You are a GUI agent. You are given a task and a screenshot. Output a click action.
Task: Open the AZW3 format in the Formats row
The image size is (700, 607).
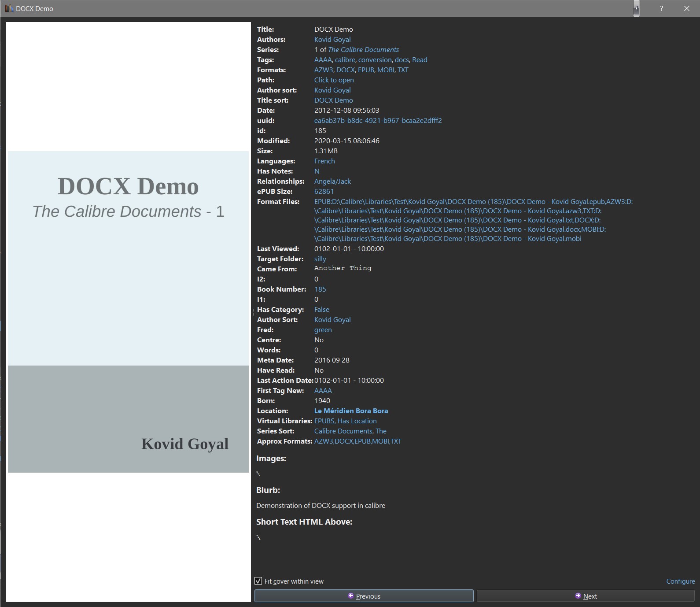[324, 70]
